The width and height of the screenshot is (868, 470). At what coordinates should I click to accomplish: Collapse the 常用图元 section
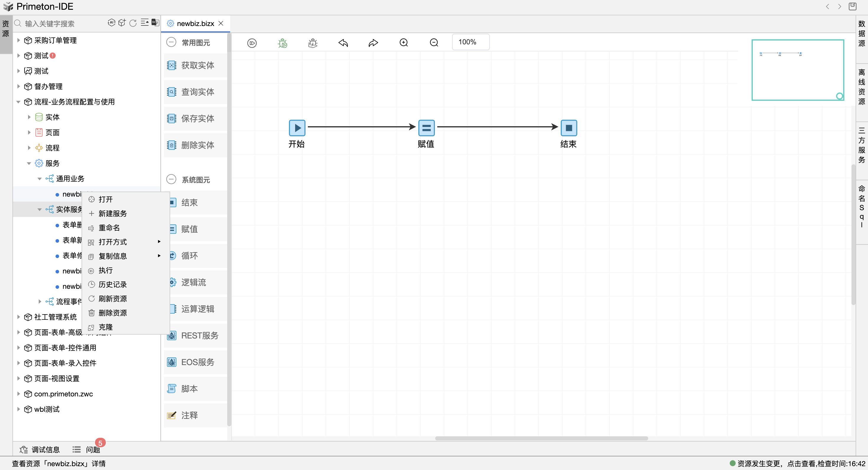(x=171, y=43)
